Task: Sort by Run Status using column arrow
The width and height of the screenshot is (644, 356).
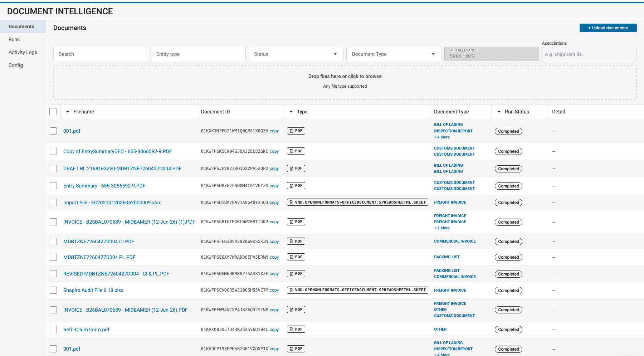Action: 499,112
